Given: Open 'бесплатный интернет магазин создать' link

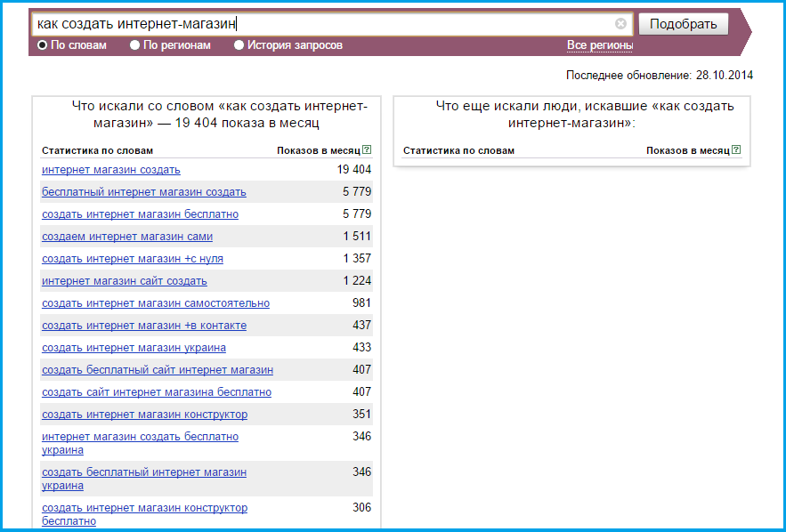Looking at the screenshot, I should [143, 192].
